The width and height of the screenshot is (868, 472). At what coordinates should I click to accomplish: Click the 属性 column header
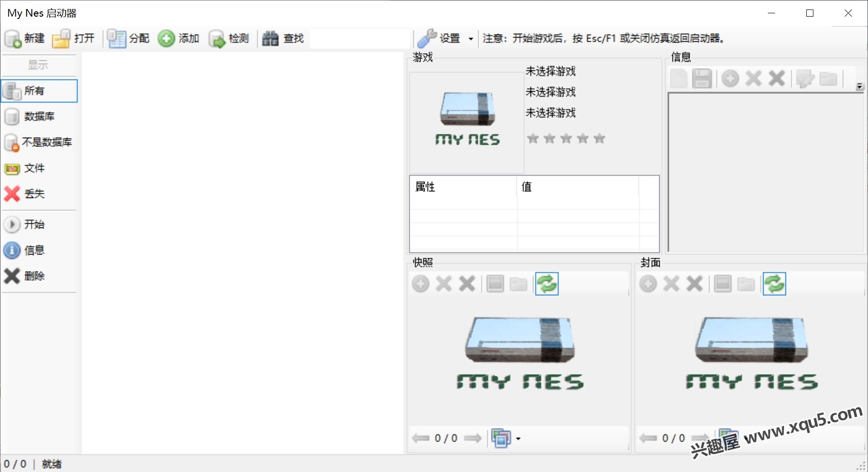click(463, 187)
